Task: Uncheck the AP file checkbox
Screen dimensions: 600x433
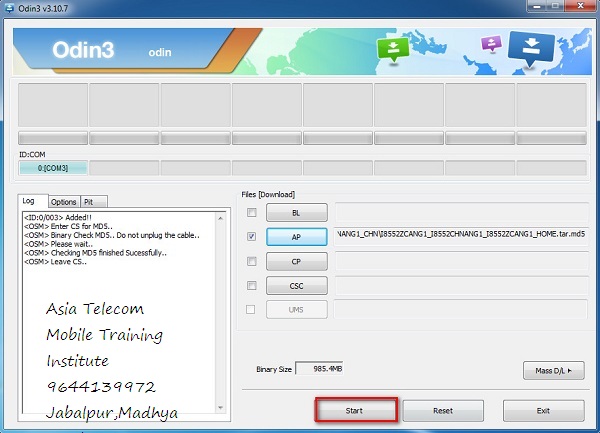Action: pyautogui.click(x=251, y=236)
